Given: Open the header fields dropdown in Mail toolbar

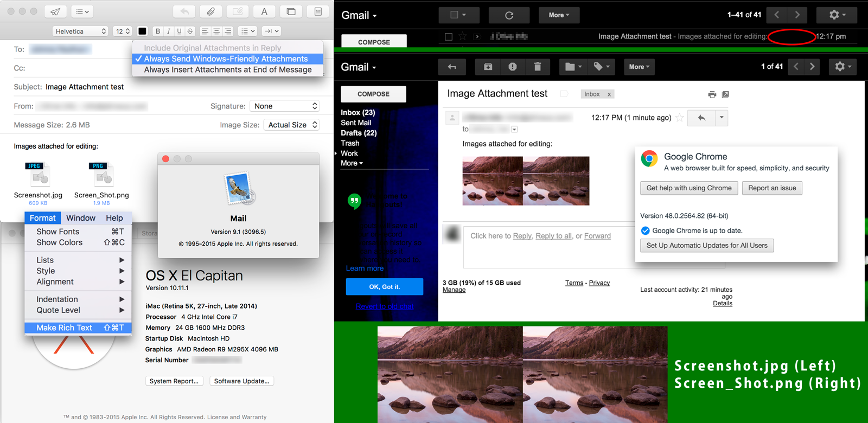Looking at the screenshot, I should point(82,11).
